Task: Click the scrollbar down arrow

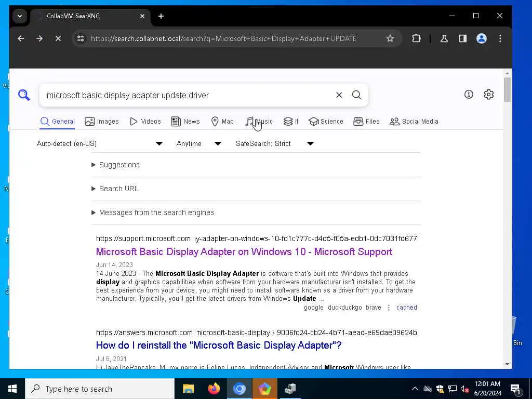Action: click(507, 364)
